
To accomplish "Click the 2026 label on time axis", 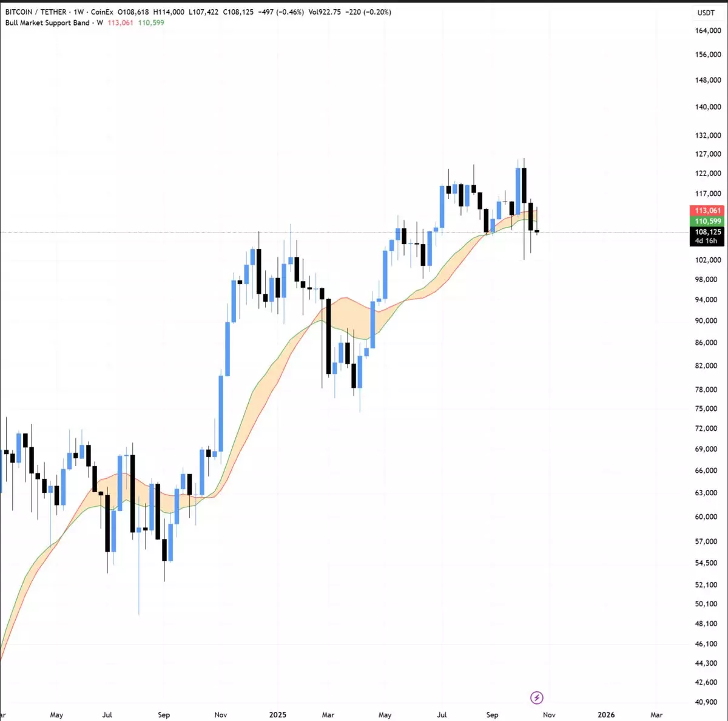I will click(x=605, y=715).
